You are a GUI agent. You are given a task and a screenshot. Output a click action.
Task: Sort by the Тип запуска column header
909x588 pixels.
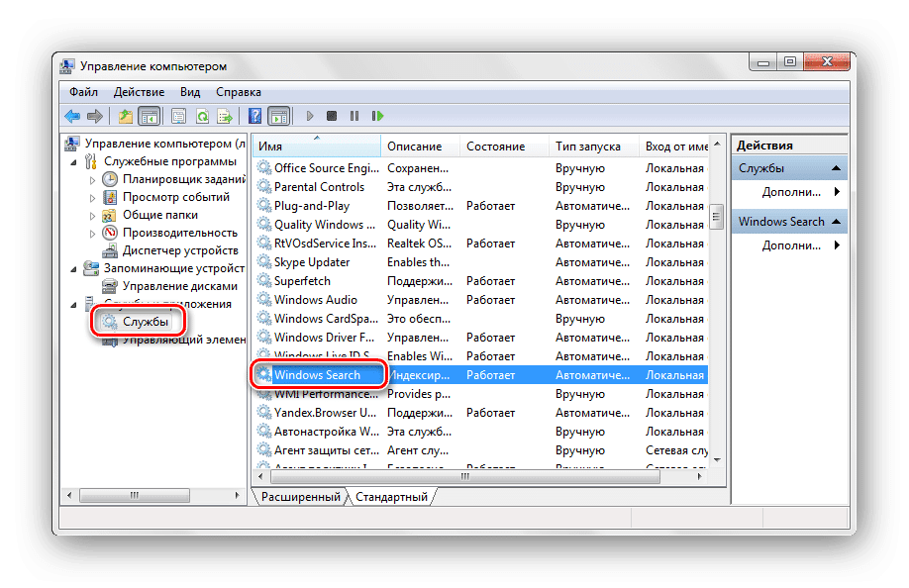[594, 146]
